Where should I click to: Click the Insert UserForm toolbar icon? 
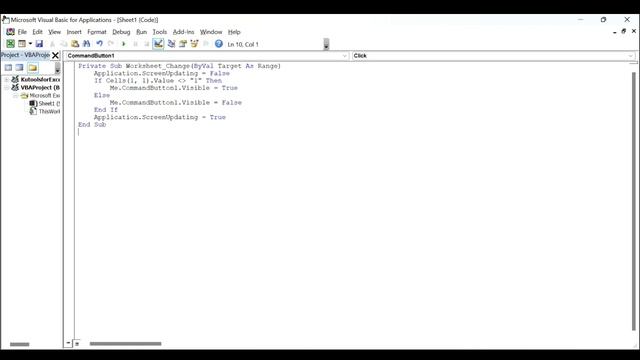pos(22,44)
